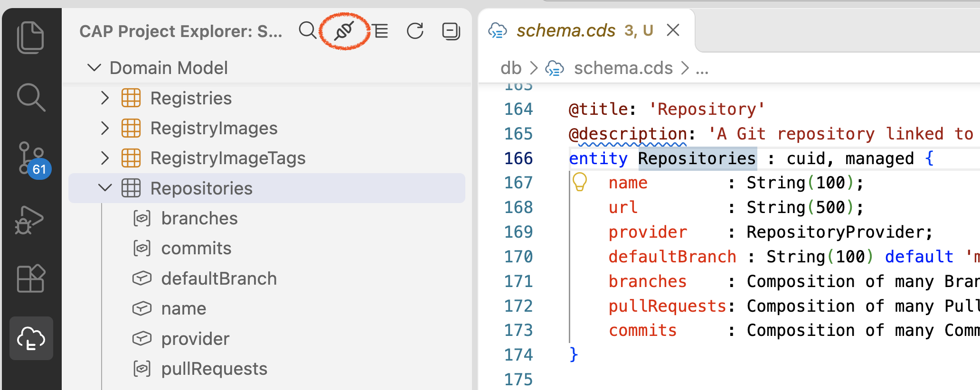Open the Extensions view
This screenshot has width=980, height=390.
click(x=31, y=279)
